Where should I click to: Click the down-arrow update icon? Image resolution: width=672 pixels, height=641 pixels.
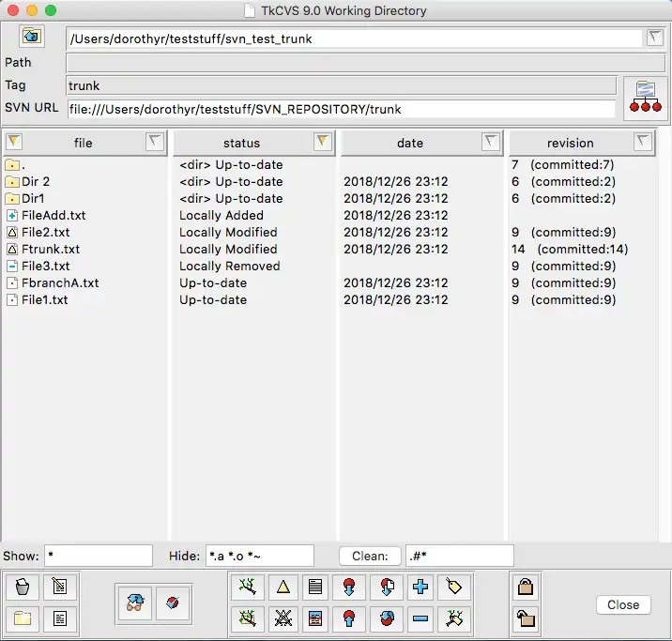pos(349,587)
